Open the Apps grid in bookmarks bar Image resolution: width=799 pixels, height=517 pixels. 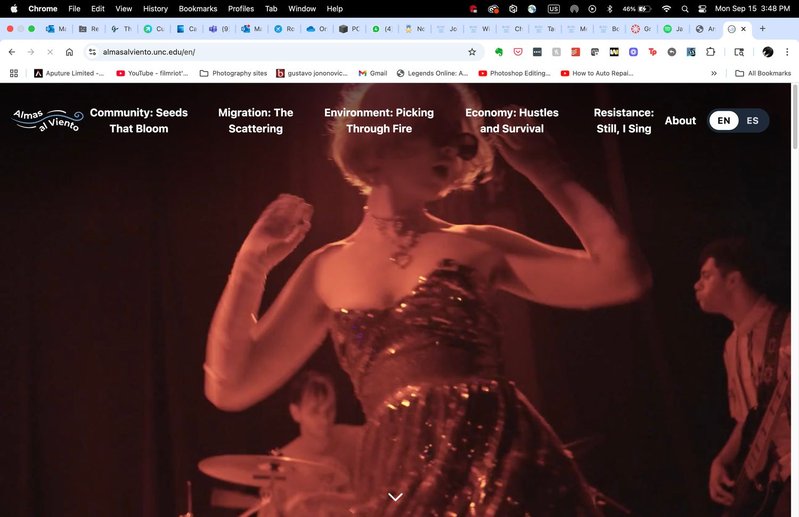point(14,73)
